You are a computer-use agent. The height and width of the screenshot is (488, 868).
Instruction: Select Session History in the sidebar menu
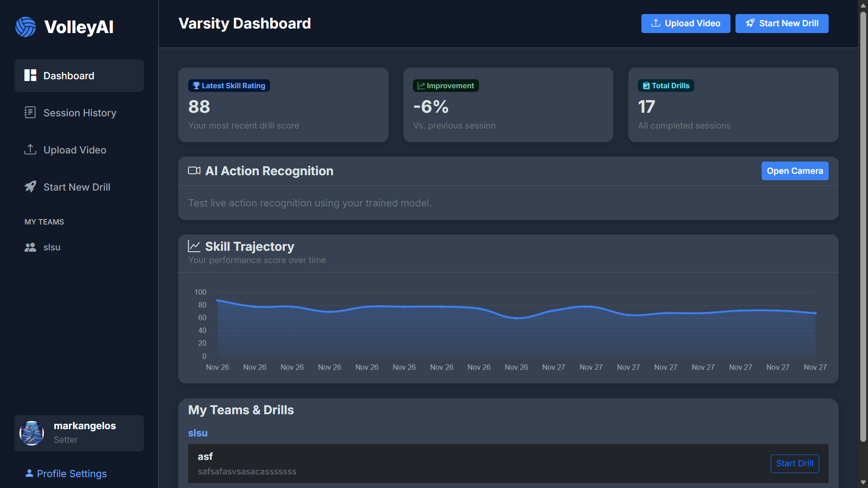pyautogui.click(x=80, y=112)
